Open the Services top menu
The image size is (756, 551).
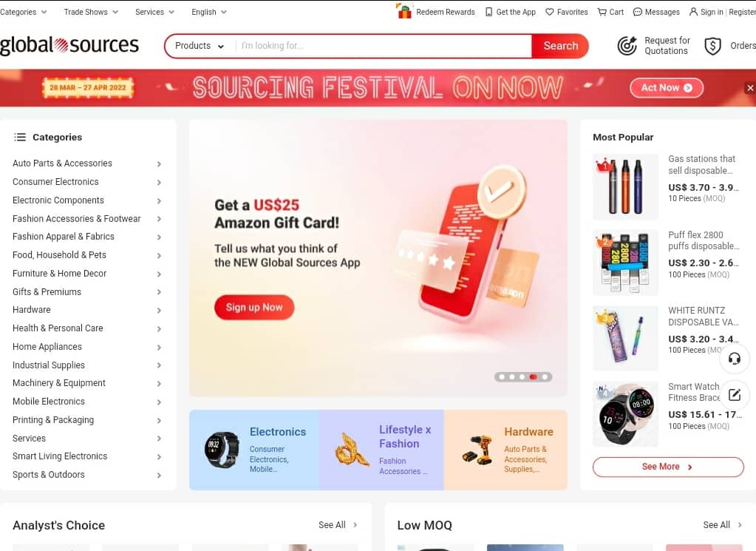[x=154, y=12]
